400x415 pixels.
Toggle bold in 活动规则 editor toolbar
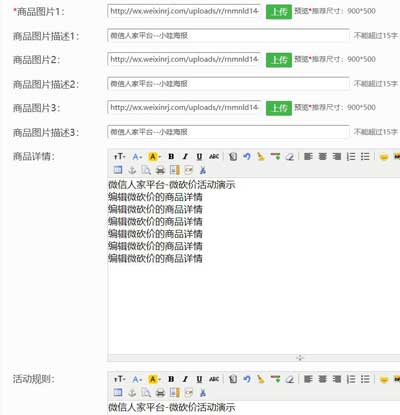coord(171,379)
